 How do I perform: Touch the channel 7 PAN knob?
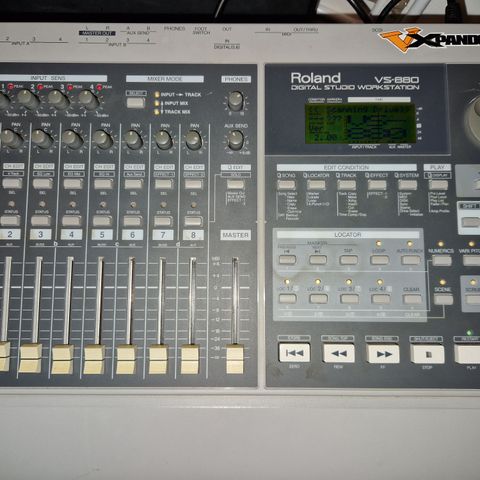(x=164, y=140)
